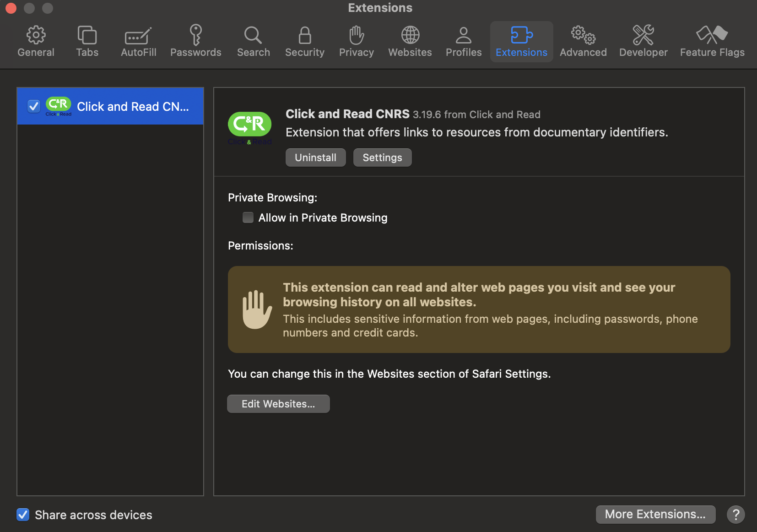Toggle Share across devices checkbox
757x532 pixels.
tap(23, 515)
